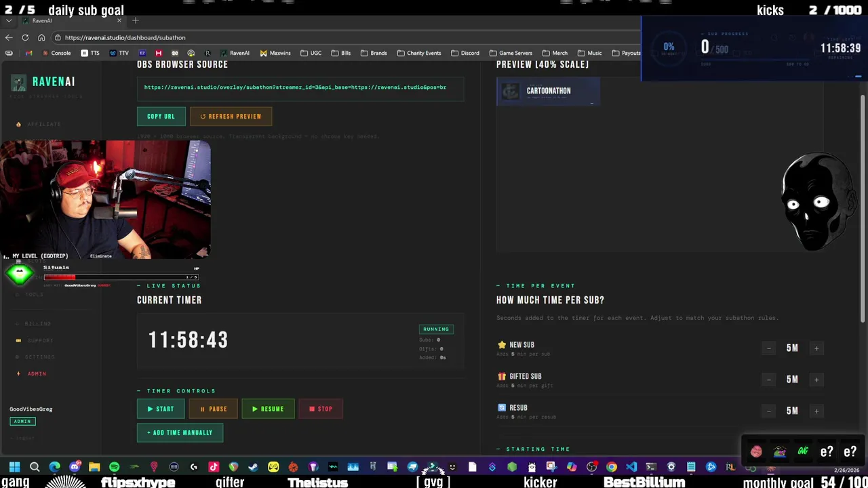Open Windows Start menu
868x488 pixels.
[x=14, y=467]
